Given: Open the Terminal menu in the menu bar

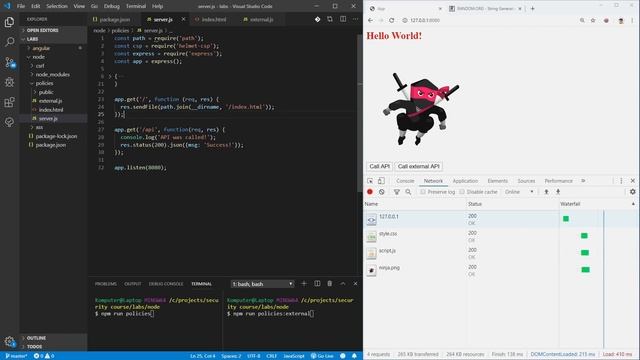Looking at the screenshot, I should point(136,6).
